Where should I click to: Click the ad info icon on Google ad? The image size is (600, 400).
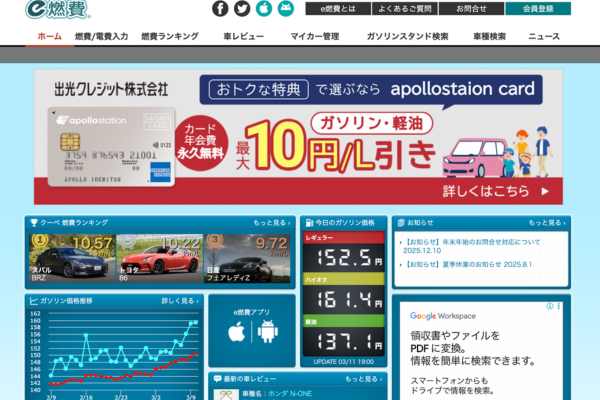pos(549,306)
